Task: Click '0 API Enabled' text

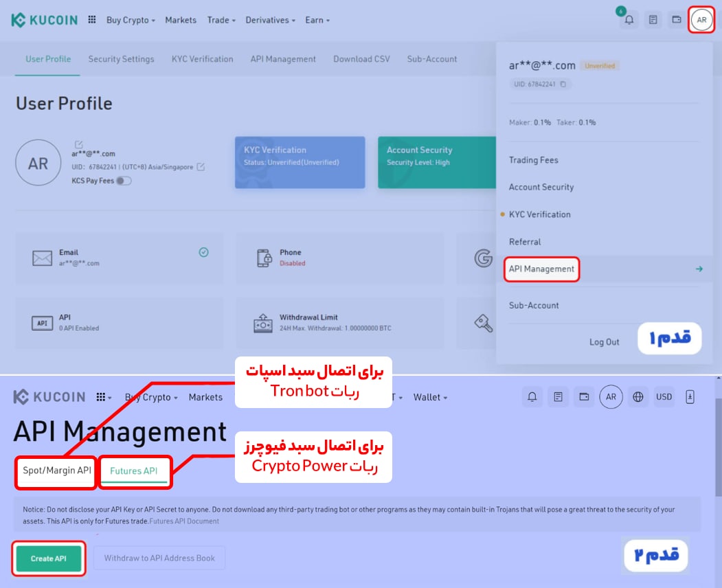Action: 79,328
